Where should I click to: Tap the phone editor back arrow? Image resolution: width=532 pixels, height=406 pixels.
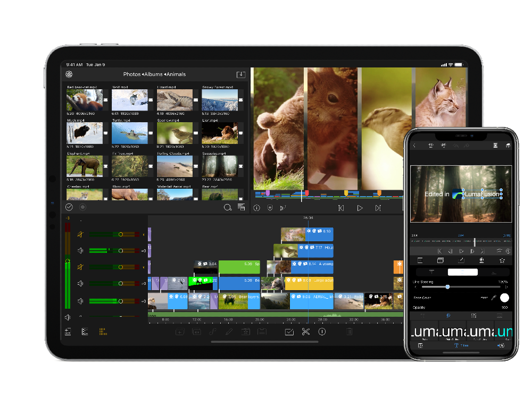point(414,146)
